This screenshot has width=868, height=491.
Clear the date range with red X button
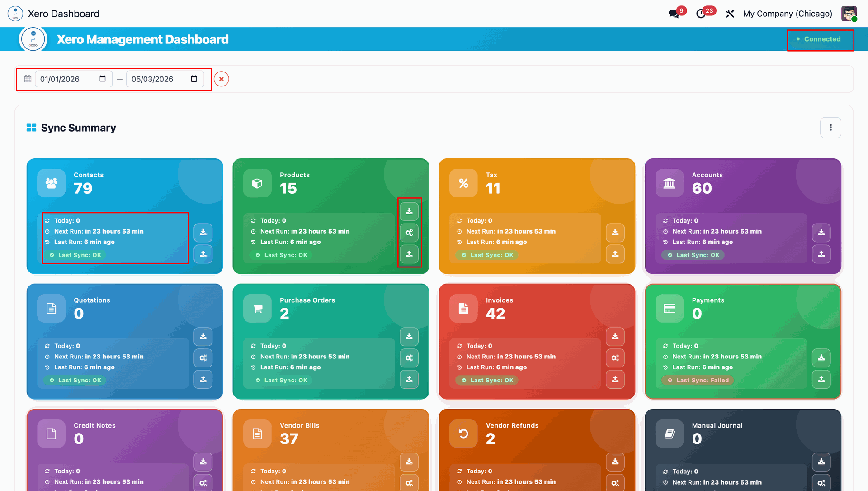(x=222, y=79)
